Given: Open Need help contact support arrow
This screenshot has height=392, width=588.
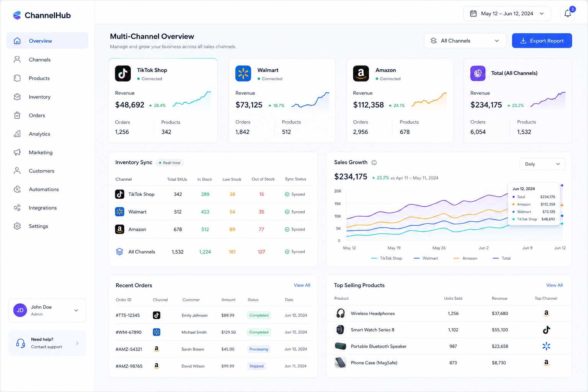Looking at the screenshot, I should 77,343.
